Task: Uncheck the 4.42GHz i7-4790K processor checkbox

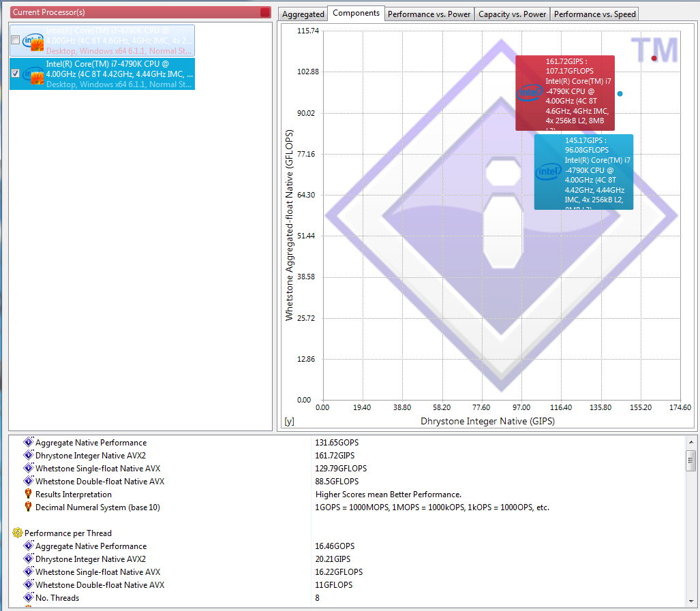Action: [x=15, y=73]
